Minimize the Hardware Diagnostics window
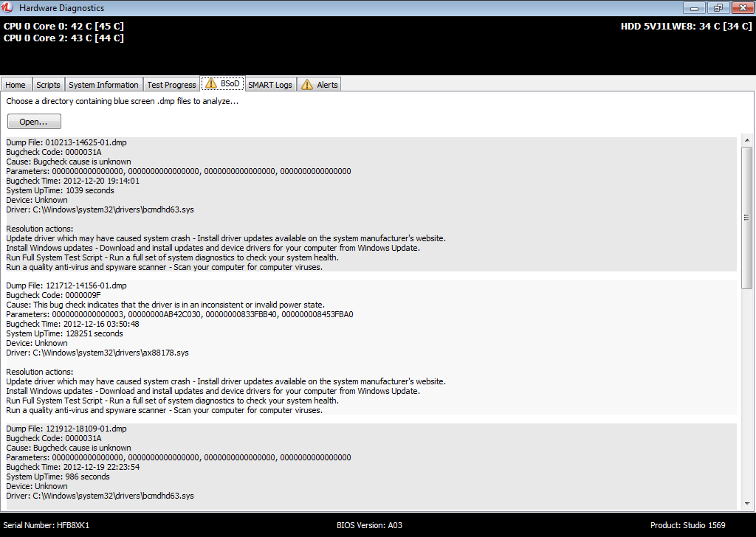The width and height of the screenshot is (756, 537). (x=693, y=8)
